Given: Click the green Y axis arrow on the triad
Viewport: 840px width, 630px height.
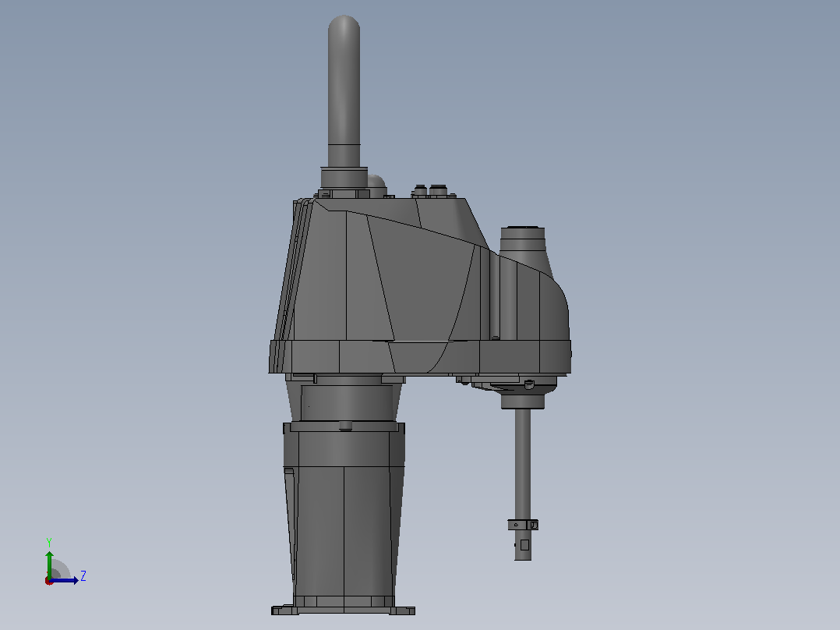Looking at the screenshot, I should [x=49, y=564].
